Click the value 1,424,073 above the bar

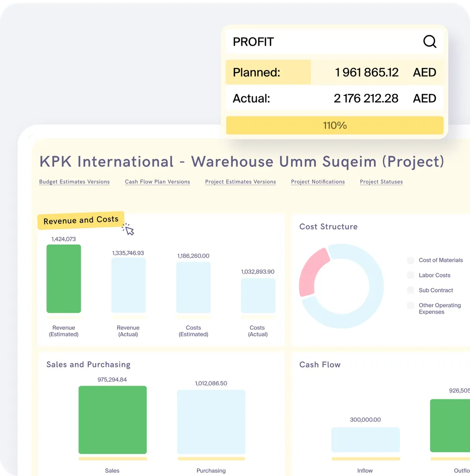[x=63, y=239]
